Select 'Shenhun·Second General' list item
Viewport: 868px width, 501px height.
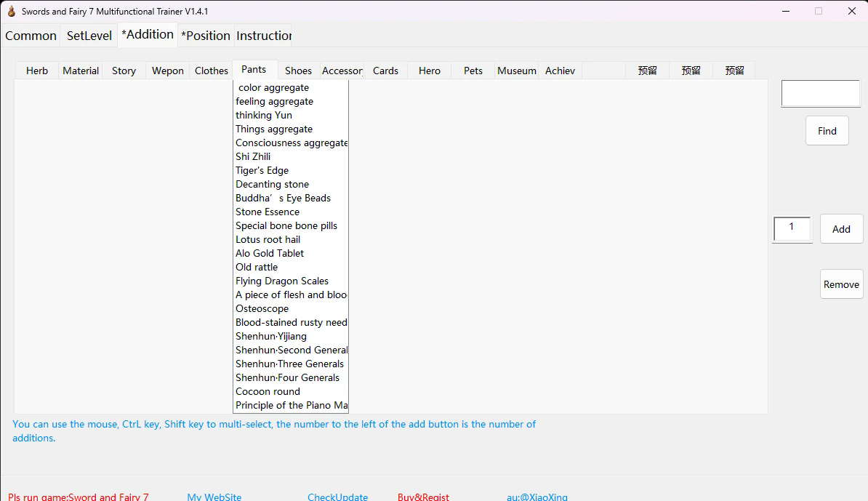click(x=291, y=350)
